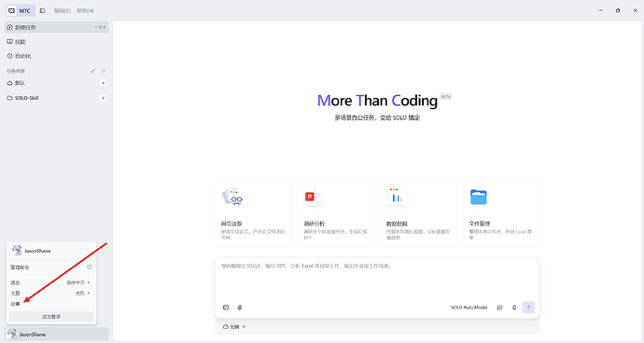Click the 退出登录 logout button
The image size is (644, 343).
coord(51,317)
